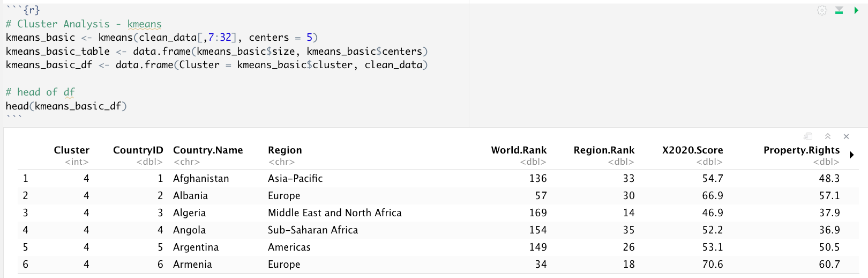Open chunk options gear icon
This screenshot has width=868, height=278.
coord(822,10)
